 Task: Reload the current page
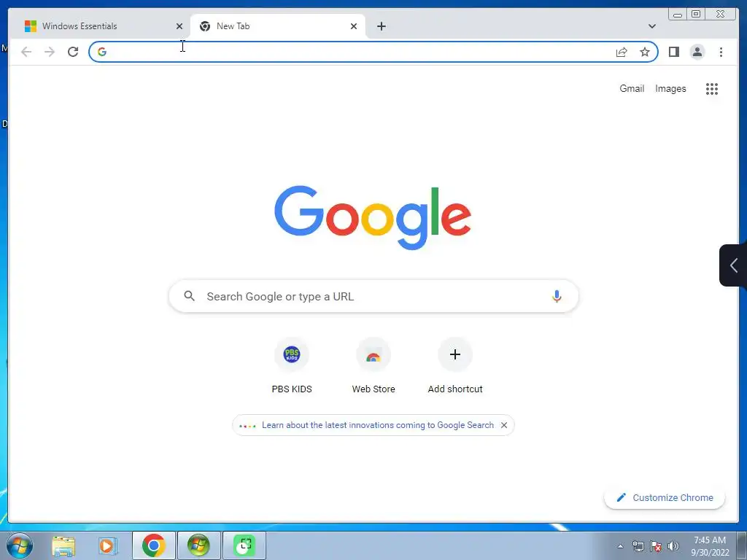(x=73, y=52)
